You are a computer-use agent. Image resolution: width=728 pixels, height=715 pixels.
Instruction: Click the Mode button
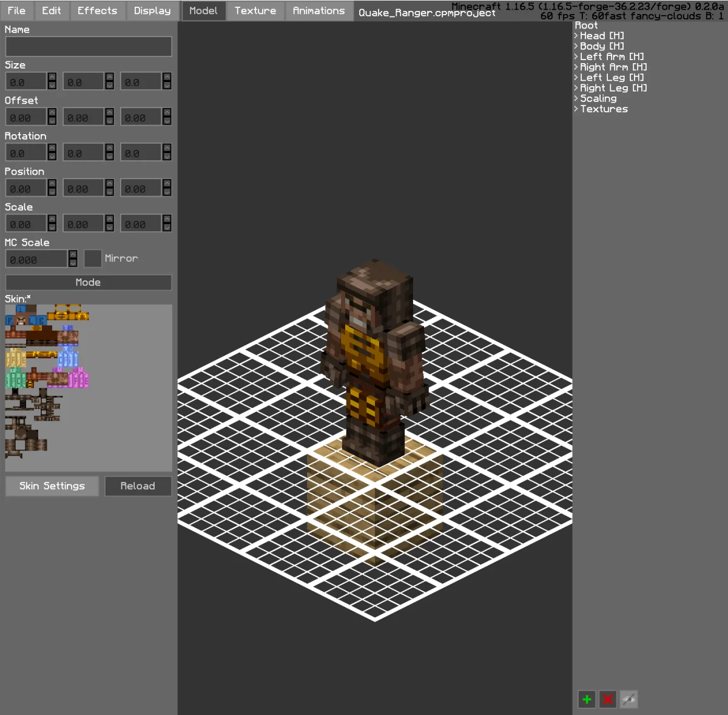(89, 282)
